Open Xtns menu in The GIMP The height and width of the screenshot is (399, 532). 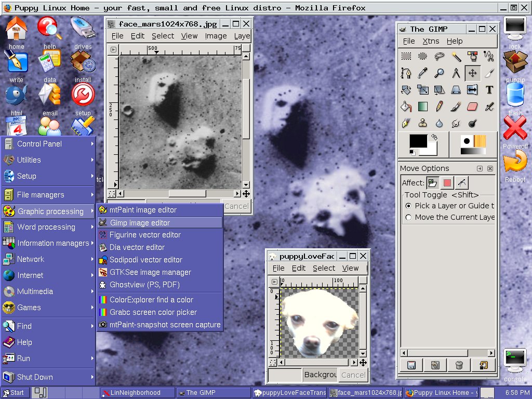(x=431, y=41)
